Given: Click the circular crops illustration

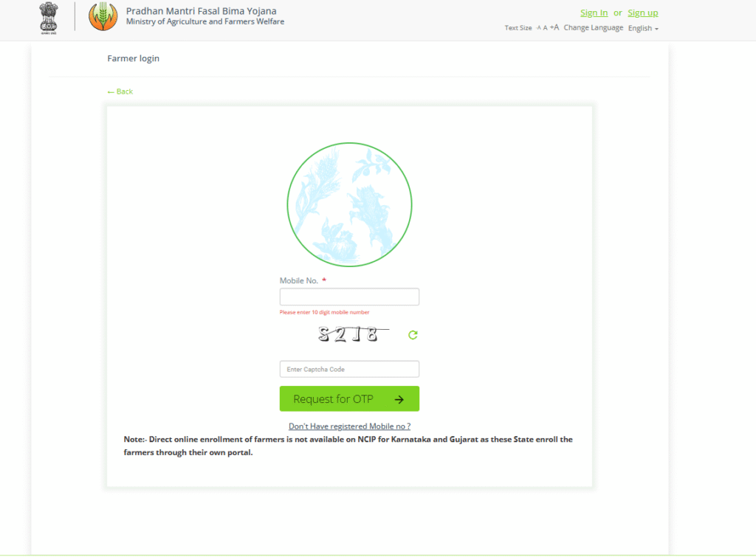Looking at the screenshot, I should pos(349,204).
